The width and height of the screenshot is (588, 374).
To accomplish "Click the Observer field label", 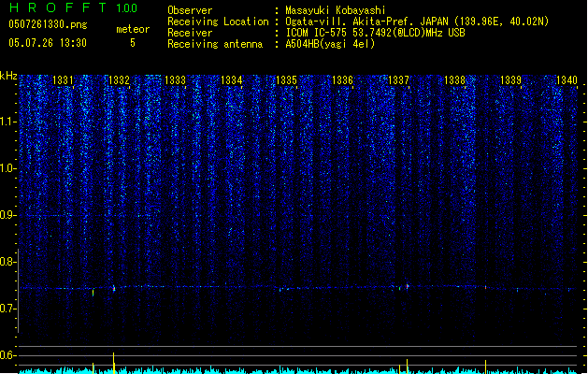I will click(190, 10).
